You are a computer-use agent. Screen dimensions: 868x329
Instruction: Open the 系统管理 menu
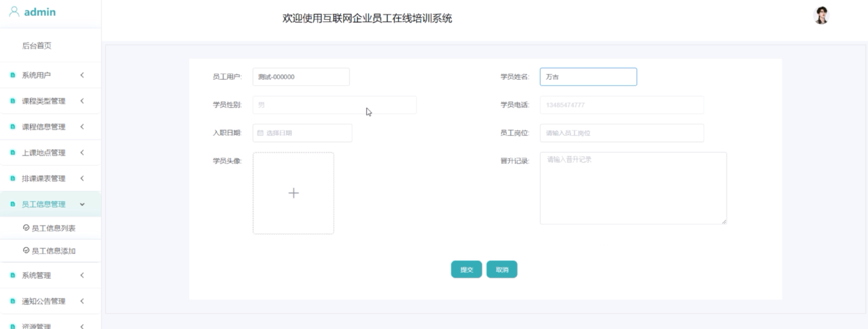pos(36,276)
